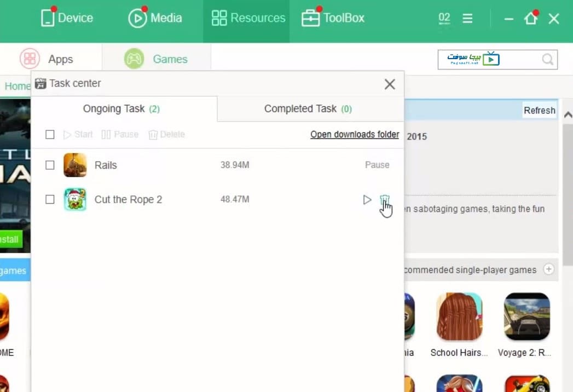Click the Refresh button
Screen dimensions: 573x392
(x=540, y=111)
